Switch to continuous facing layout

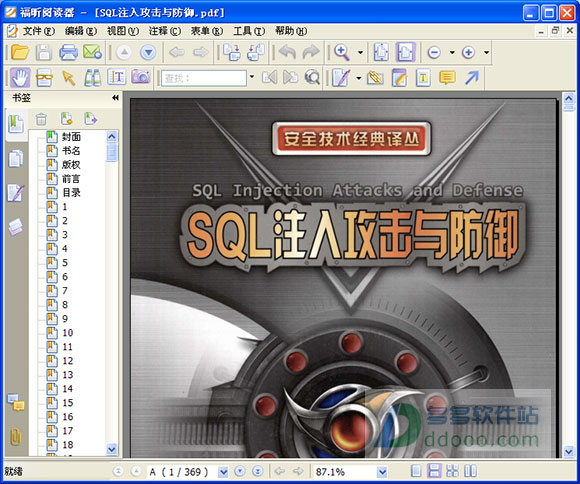(470, 471)
